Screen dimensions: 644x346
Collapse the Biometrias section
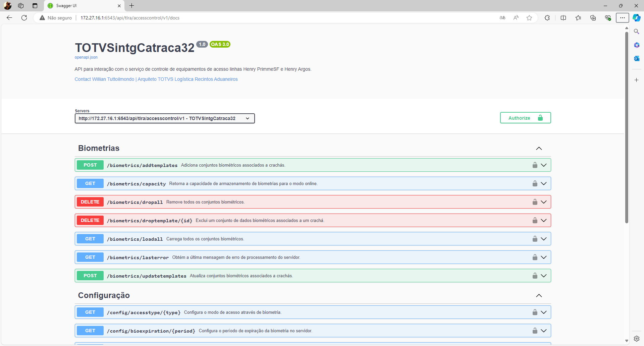coord(539,148)
